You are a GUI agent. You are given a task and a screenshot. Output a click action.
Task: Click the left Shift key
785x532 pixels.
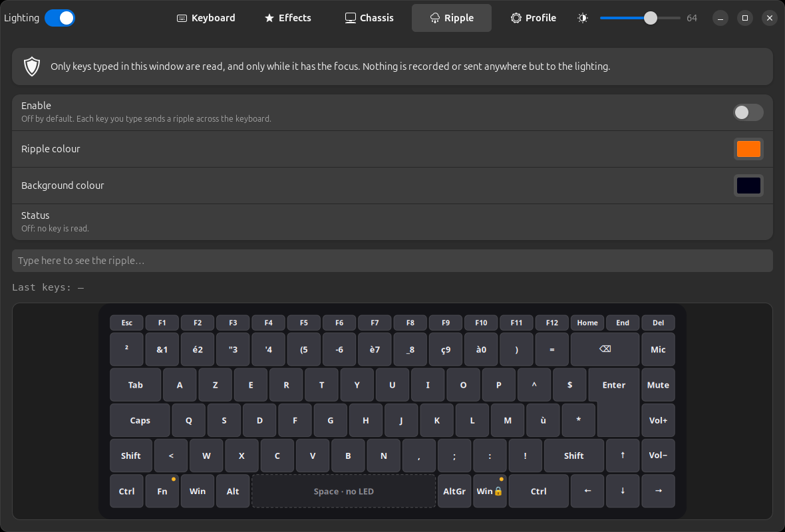pos(130,456)
